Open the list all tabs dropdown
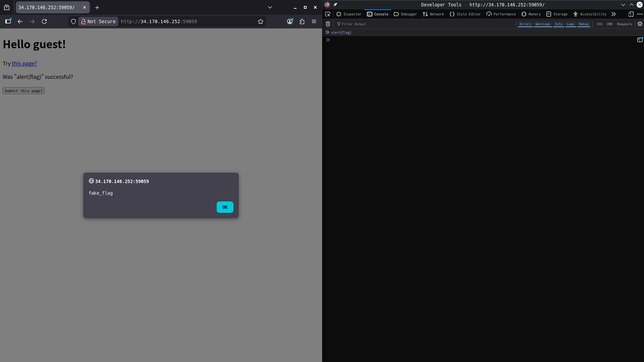Viewport: 644px width, 362px height. [x=270, y=7]
